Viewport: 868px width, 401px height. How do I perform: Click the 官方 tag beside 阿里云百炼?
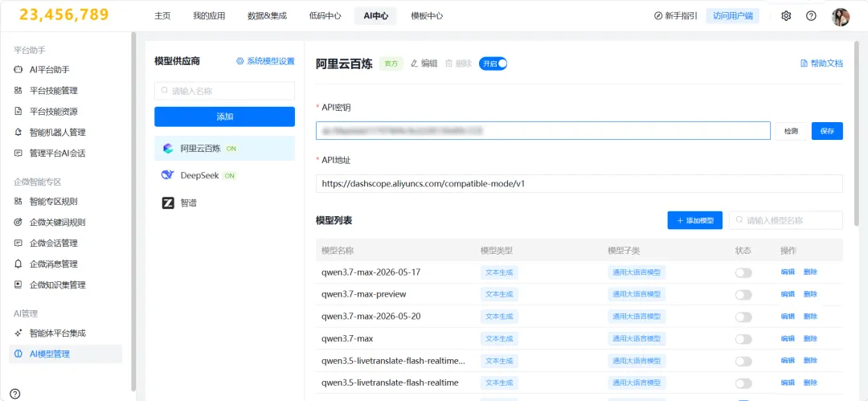[391, 63]
